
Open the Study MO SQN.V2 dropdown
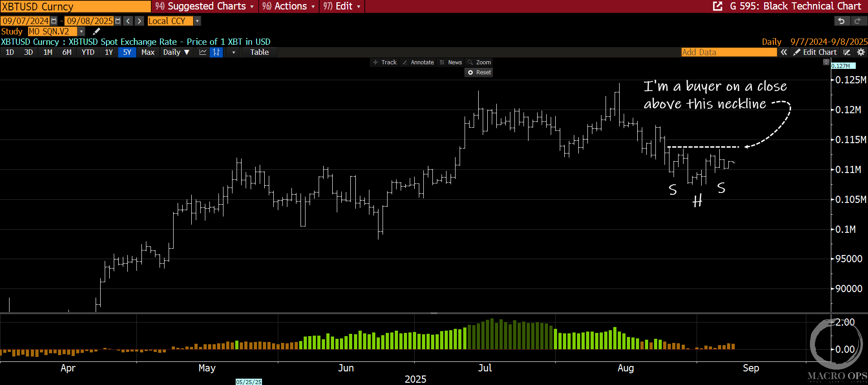(82, 31)
